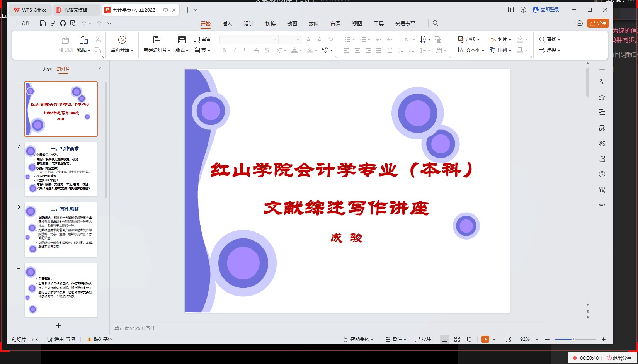Select slide 3 thumbnail 写作思路
This screenshot has height=364, width=638.
point(61,230)
